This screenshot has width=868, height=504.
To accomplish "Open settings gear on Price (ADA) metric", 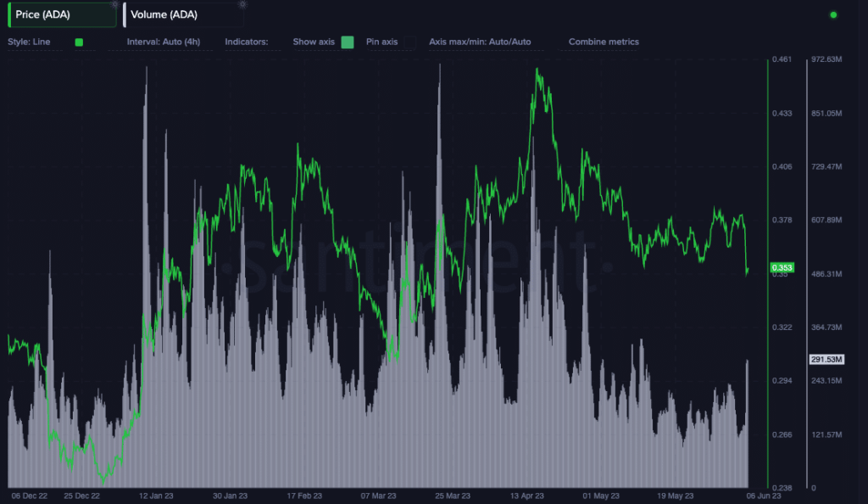I will click(x=114, y=5).
